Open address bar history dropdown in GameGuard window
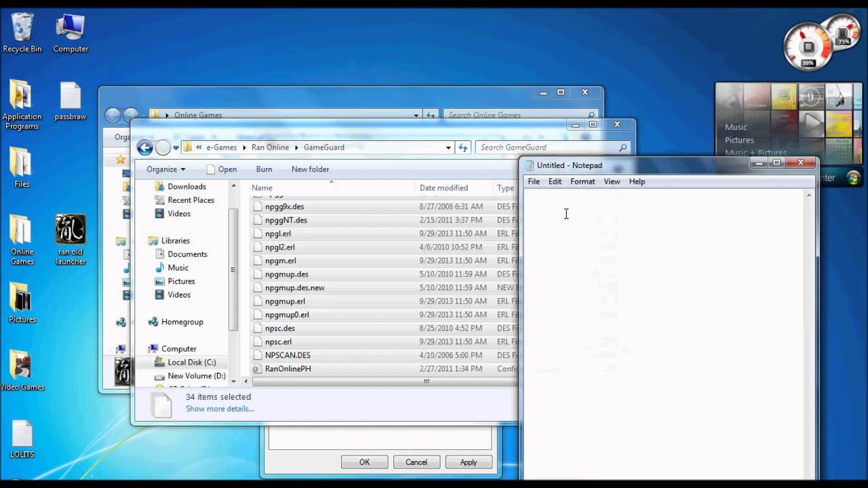 tap(448, 147)
